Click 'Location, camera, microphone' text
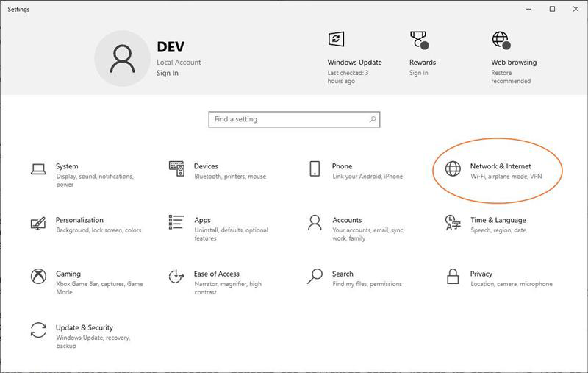The width and height of the screenshot is (588, 373). click(512, 284)
